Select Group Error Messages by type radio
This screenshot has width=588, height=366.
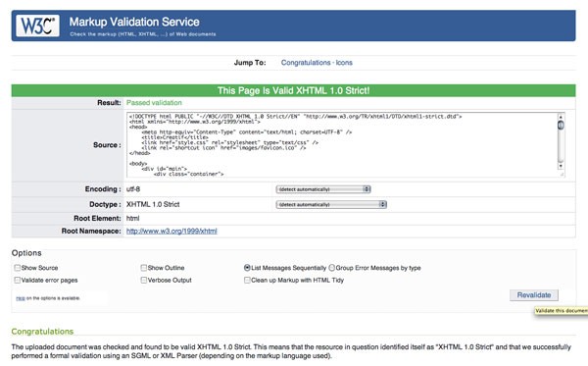(332, 268)
